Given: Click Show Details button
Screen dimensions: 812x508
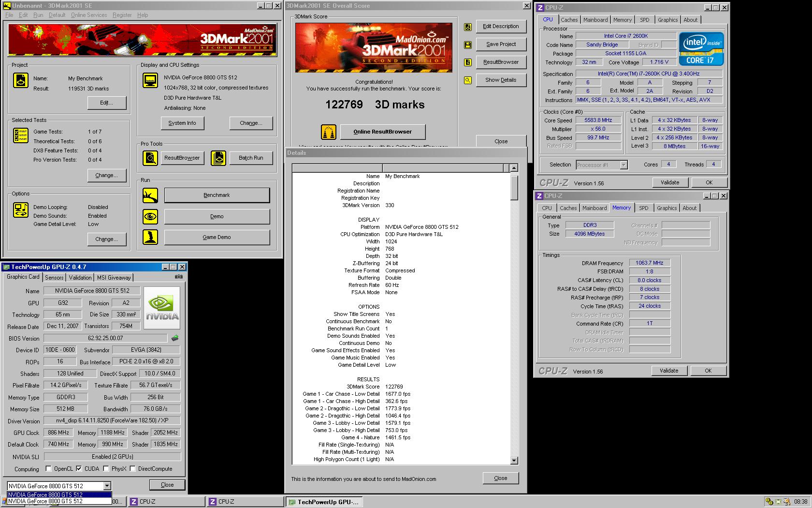Looking at the screenshot, I should click(x=501, y=80).
